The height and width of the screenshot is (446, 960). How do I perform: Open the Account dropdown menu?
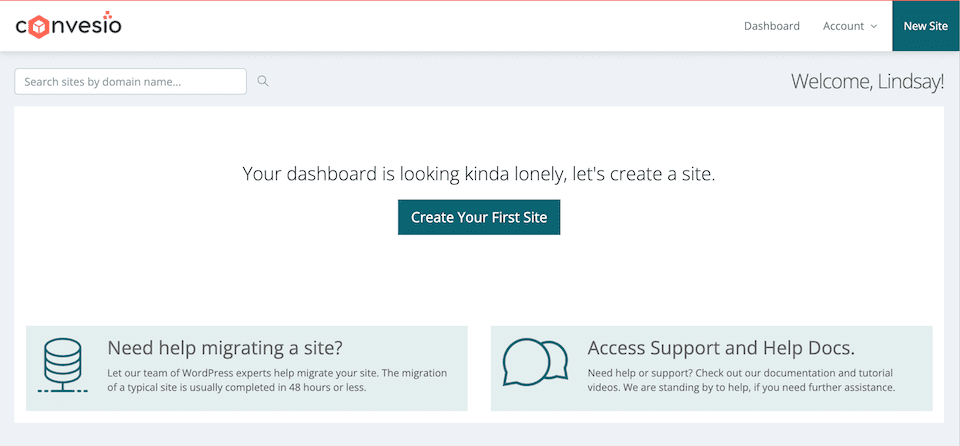849,26
